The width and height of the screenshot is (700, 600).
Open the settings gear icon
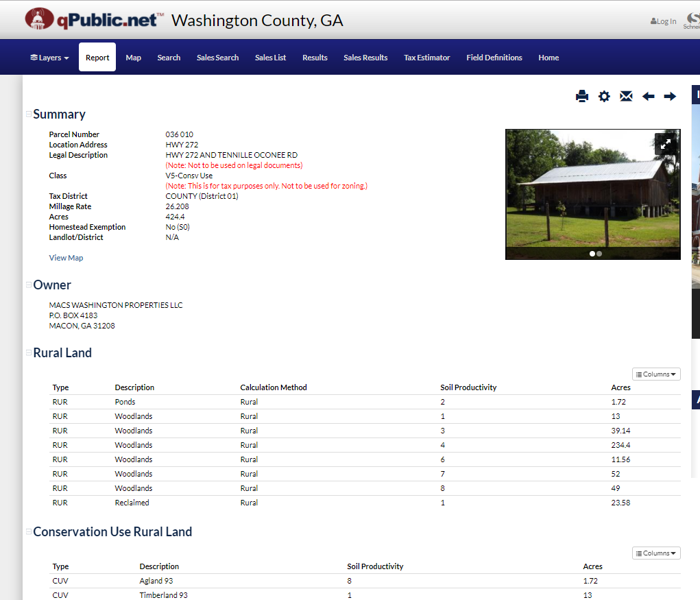pos(604,96)
